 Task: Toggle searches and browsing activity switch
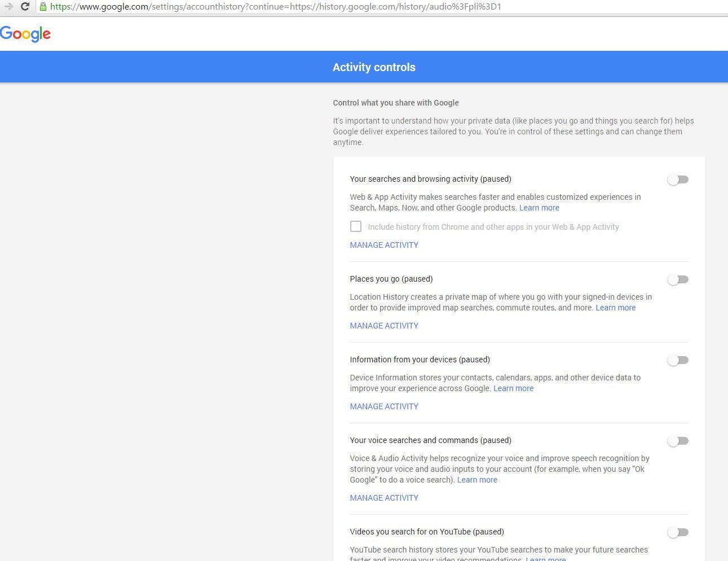pos(678,179)
